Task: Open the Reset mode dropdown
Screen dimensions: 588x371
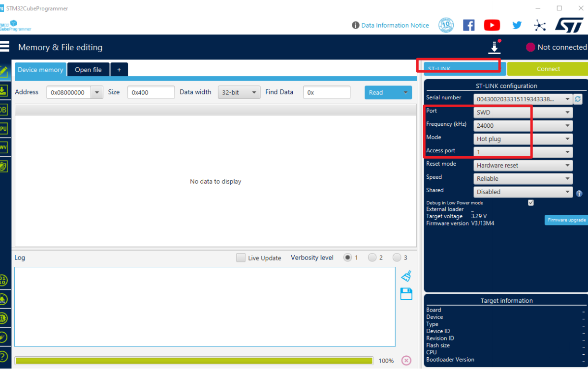Action: coord(523,166)
